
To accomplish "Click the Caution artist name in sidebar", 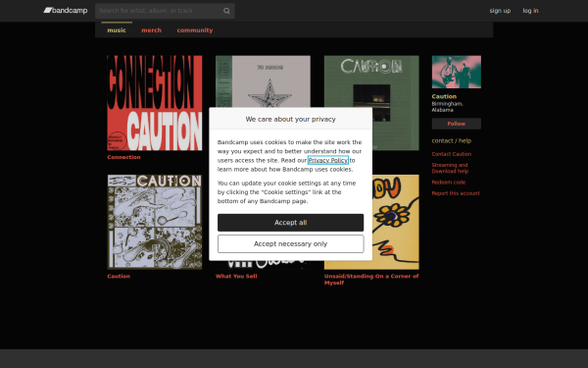I will tap(444, 96).
